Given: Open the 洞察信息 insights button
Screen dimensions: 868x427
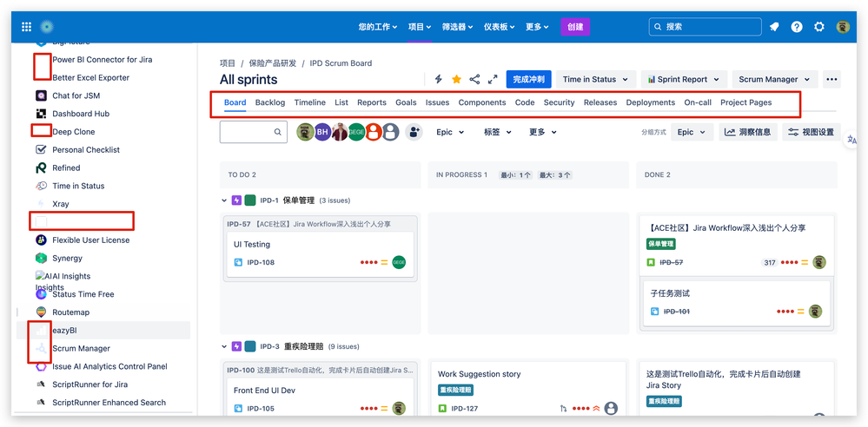Looking at the screenshot, I should tap(748, 132).
